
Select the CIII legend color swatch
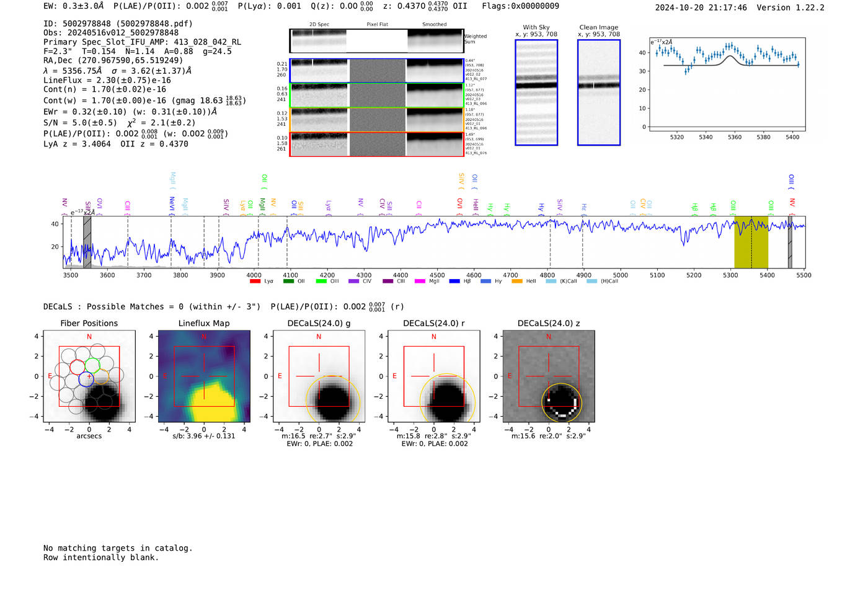tap(387, 282)
